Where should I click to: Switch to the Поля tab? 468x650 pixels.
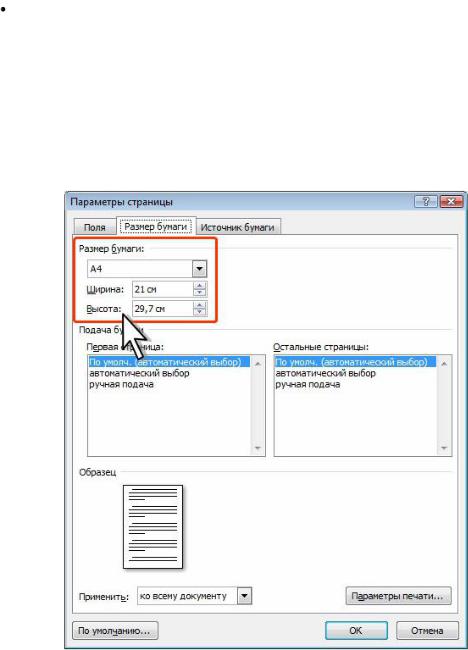(x=95, y=227)
